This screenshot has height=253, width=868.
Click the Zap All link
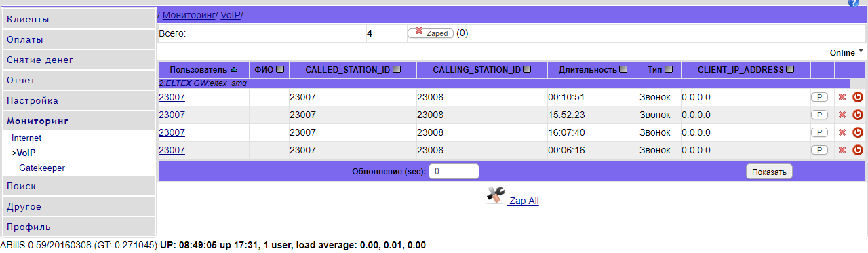click(x=524, y=201)
